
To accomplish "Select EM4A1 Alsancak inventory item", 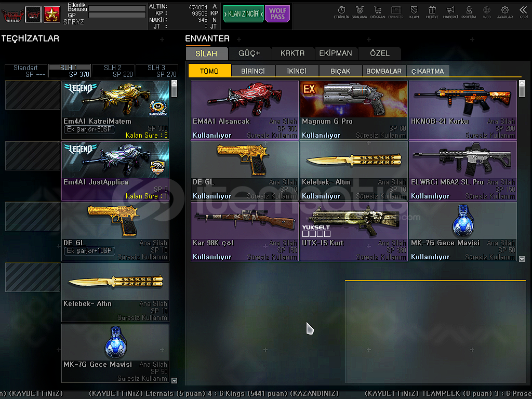I will (x=245, y=110).
